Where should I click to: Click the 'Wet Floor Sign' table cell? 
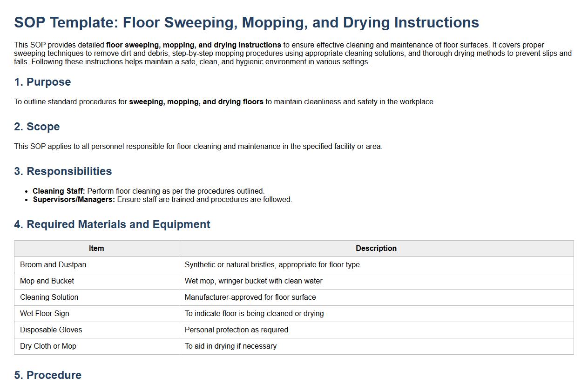pyautogui.click(x=45, y=314)
